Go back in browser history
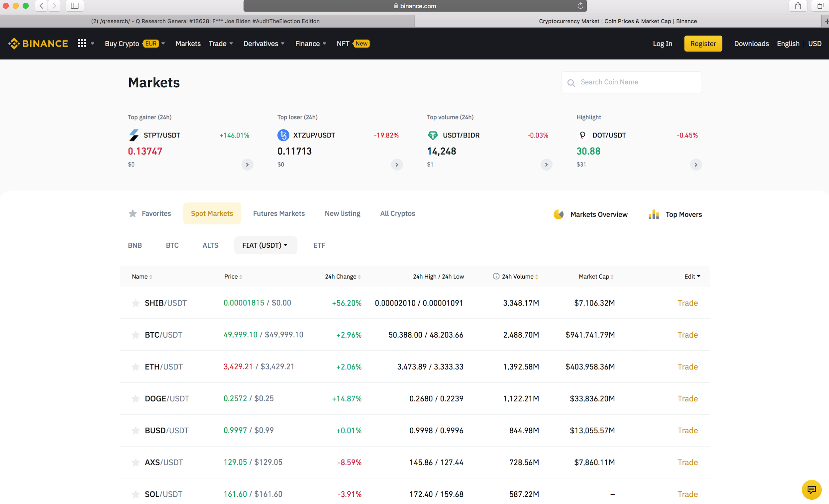 tap(42, 6)
